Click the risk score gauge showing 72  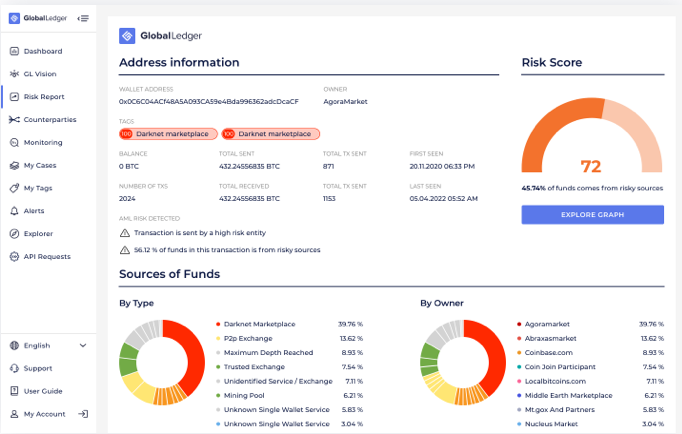point(592,136)
